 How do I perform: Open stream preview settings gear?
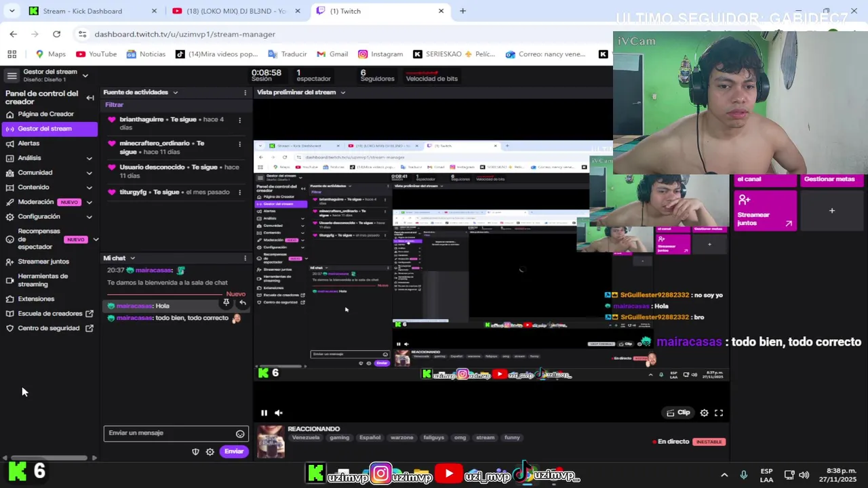pyautogui.click(x=704, y=413)
